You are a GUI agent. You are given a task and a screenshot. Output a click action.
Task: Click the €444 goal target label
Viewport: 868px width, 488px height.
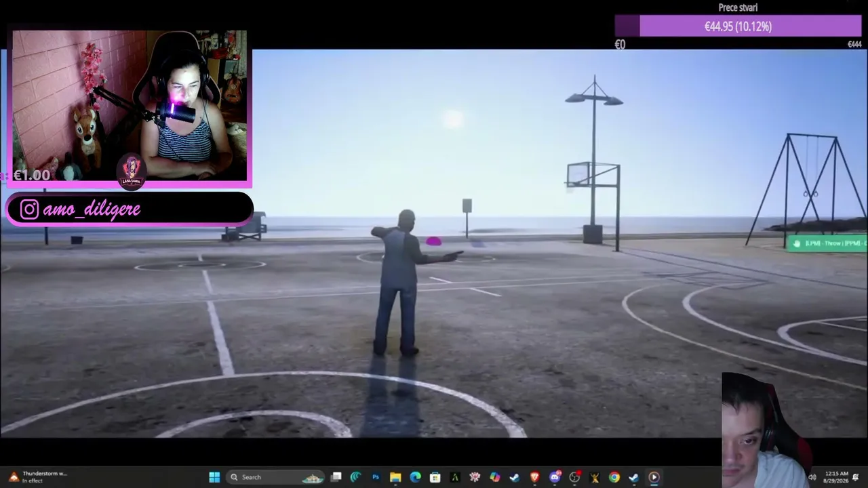pos(854,45)
